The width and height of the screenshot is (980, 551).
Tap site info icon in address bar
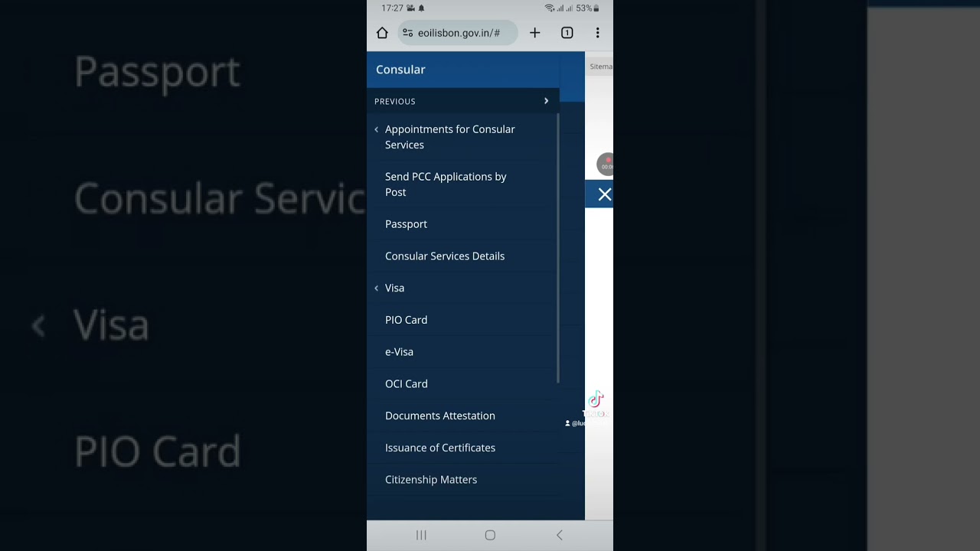point(407,33)
